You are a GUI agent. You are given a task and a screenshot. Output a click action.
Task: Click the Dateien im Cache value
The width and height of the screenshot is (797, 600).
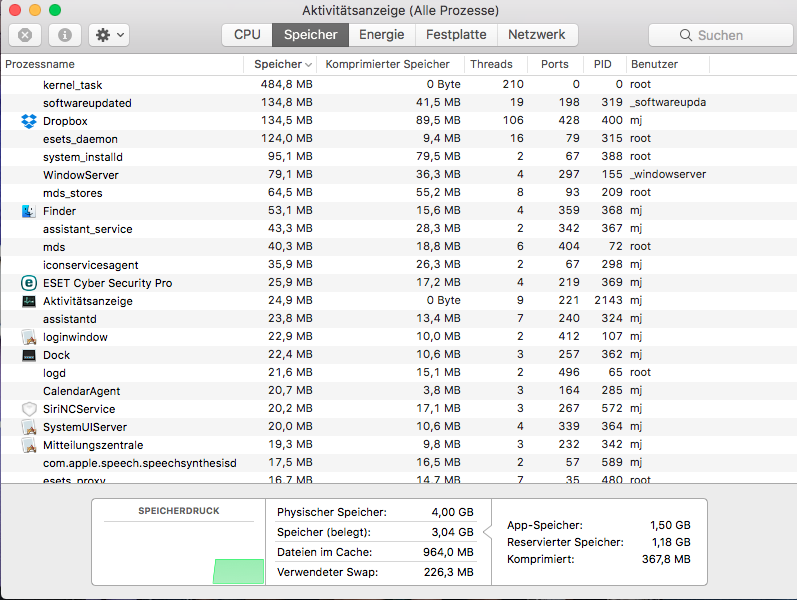click(x=448, y=552)
